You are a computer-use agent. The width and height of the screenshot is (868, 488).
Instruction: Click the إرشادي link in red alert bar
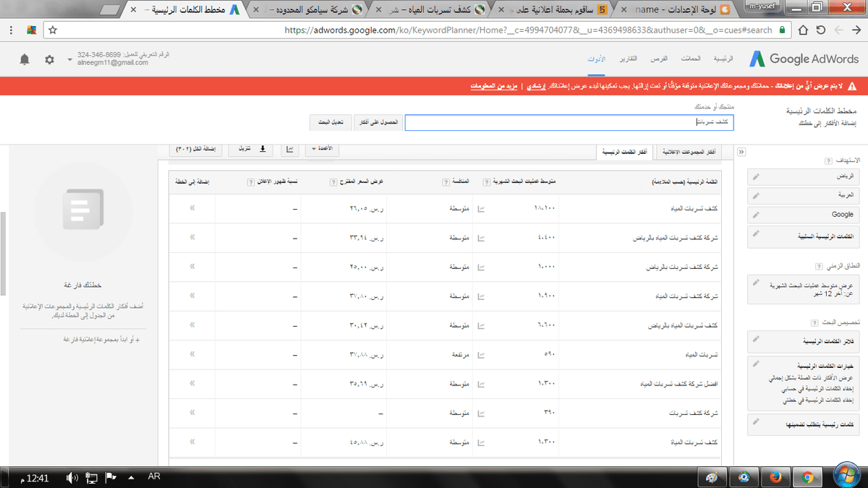pyautogui.click(x=535, y=86)
